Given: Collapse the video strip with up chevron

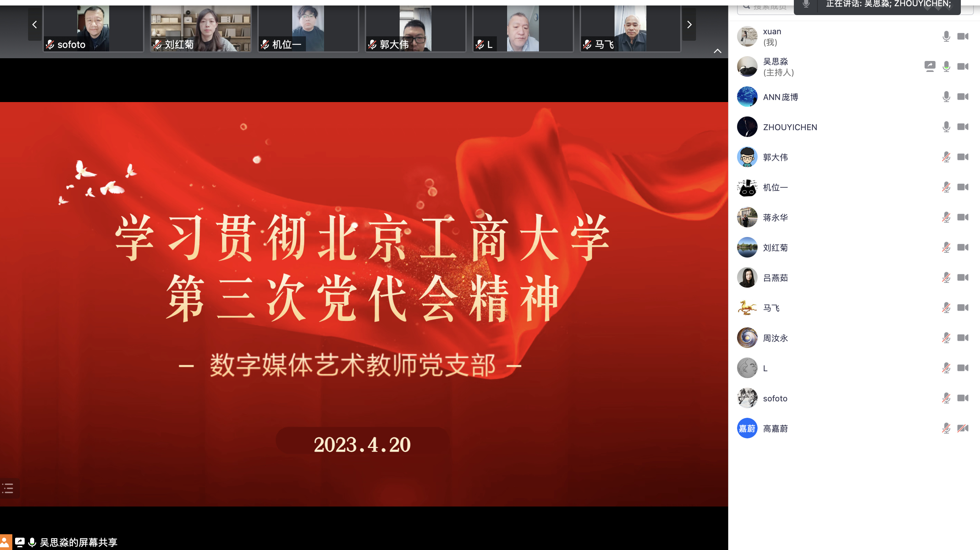Looking at the screenshot, I should pos(718,51).
